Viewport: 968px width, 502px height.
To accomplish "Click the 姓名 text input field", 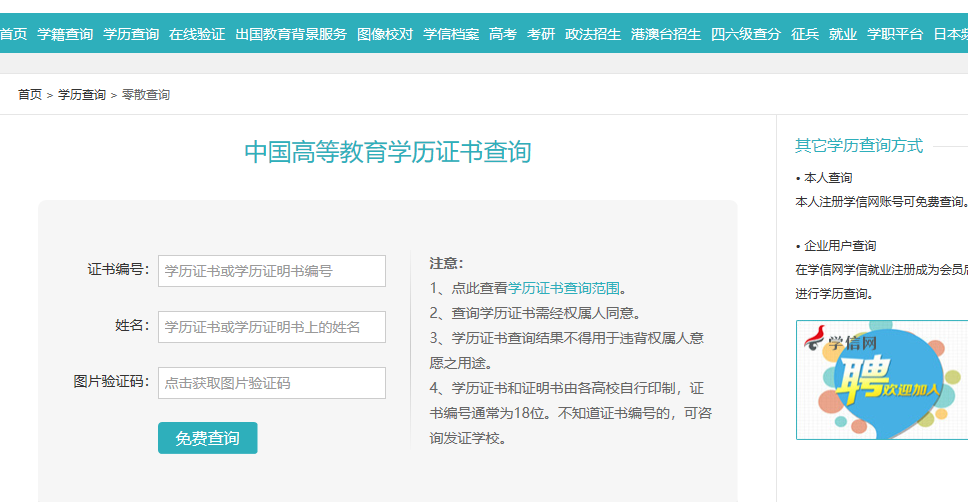I will tap(271, 327).
